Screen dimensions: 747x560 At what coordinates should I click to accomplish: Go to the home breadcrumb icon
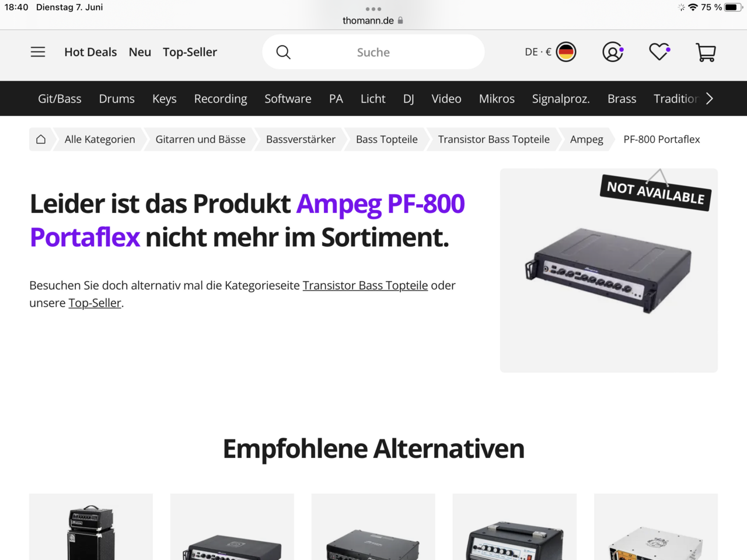(x=41, y=139)
